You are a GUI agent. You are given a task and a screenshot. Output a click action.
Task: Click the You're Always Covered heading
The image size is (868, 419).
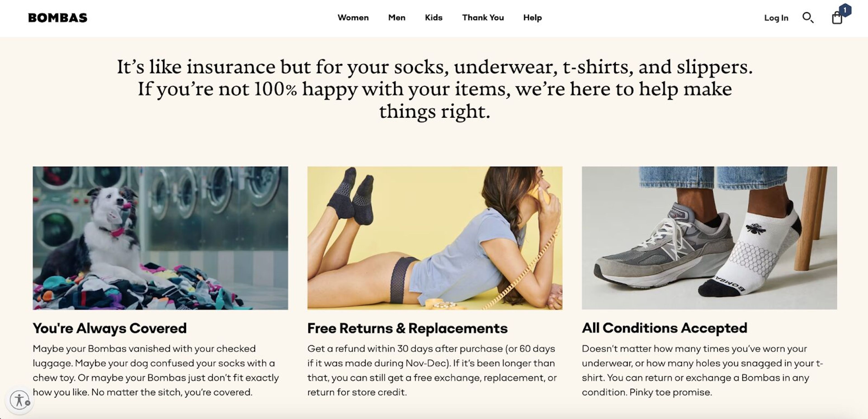pos(109,328)
